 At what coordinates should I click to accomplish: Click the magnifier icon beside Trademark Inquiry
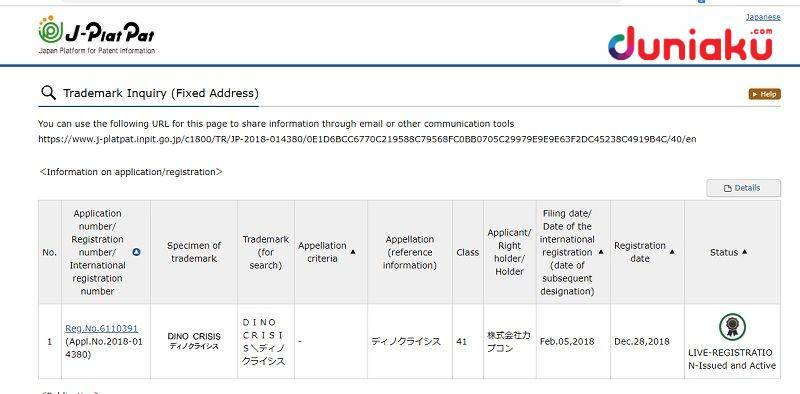[x=48, y=93]
